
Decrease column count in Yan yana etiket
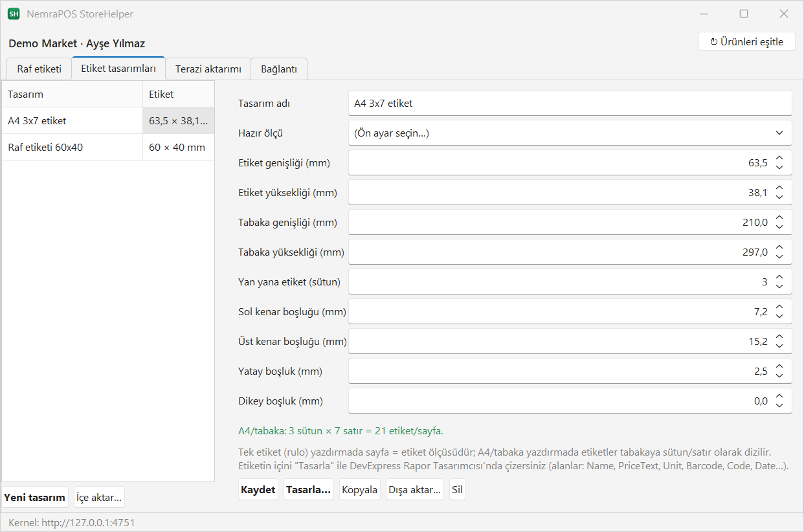click(779, 287)
